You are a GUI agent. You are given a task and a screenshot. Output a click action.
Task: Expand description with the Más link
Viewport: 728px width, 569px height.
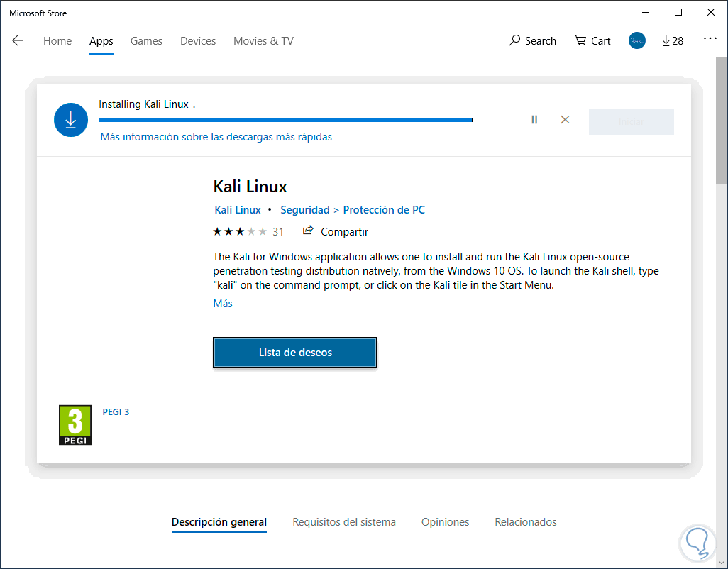point(223,303)
